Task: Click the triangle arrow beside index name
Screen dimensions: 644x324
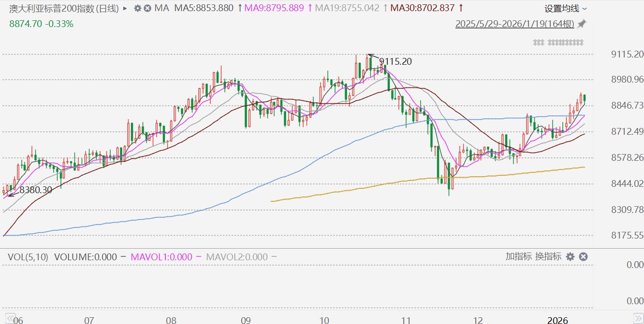Action: click(125, 8)
